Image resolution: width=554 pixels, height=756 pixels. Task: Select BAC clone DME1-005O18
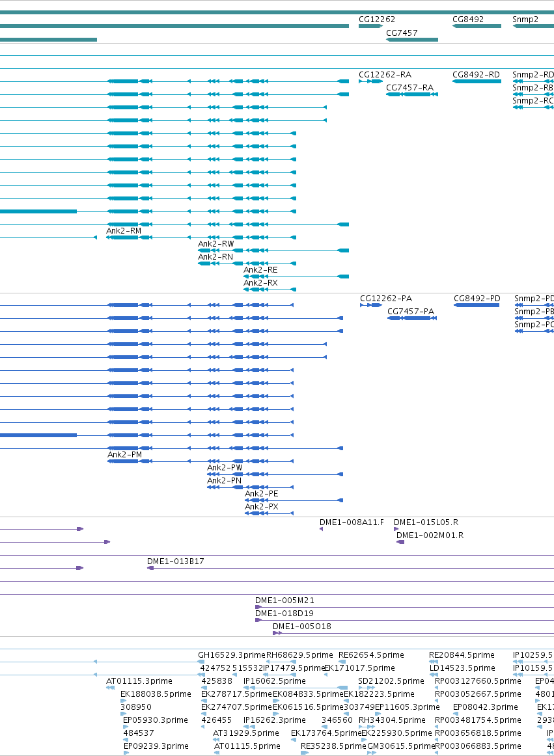click(302, 627)
